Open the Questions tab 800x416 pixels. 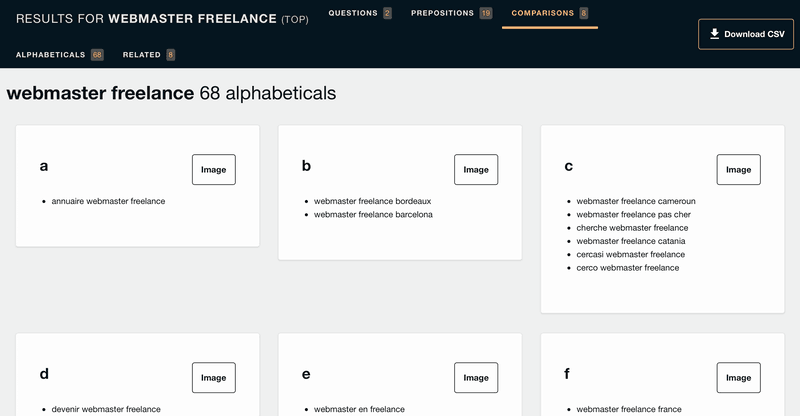[x=360, y=13]
